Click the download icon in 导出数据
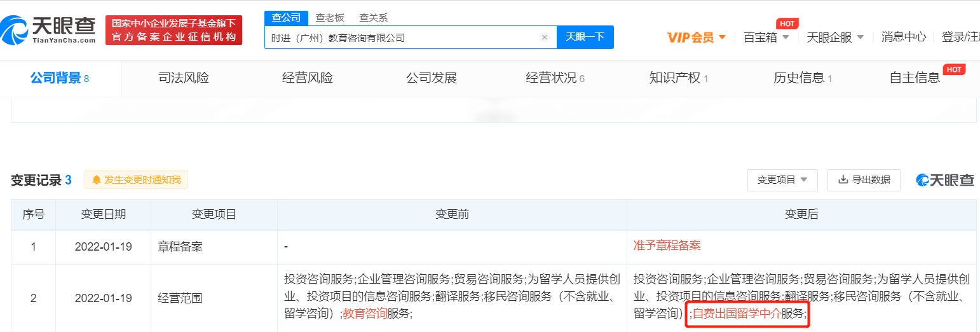 coord(843,180)
